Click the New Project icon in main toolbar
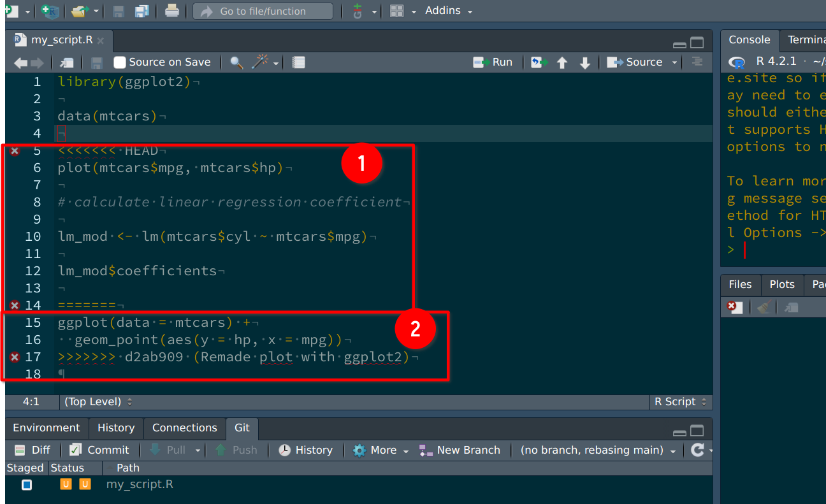Viewport: 826px width, 504px height. coord(50,11)
